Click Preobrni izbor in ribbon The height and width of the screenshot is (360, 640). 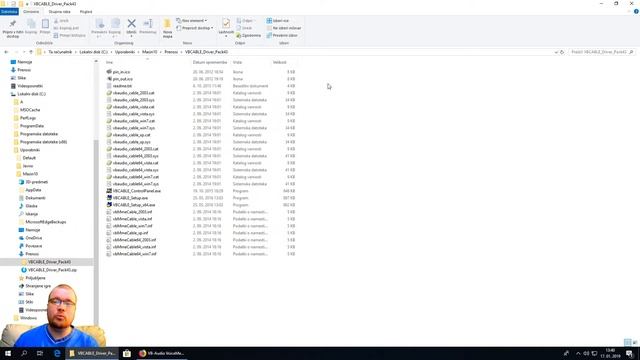tap(282, 36)
